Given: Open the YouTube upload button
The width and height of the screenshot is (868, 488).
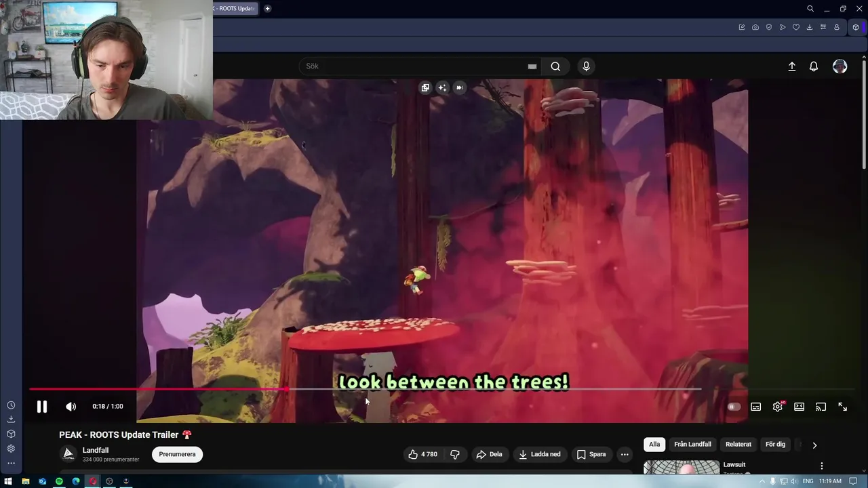Looking at the screenshot, I should (791, 66).
